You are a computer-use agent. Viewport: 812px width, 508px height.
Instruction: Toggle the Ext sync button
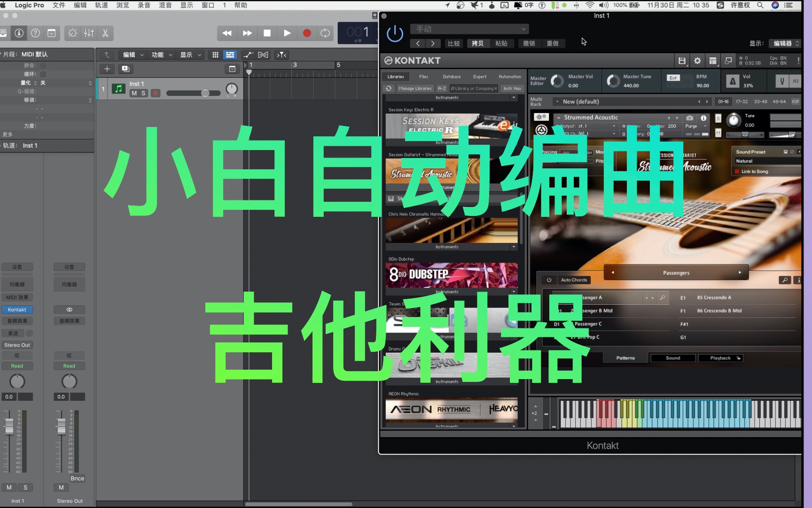673,78
